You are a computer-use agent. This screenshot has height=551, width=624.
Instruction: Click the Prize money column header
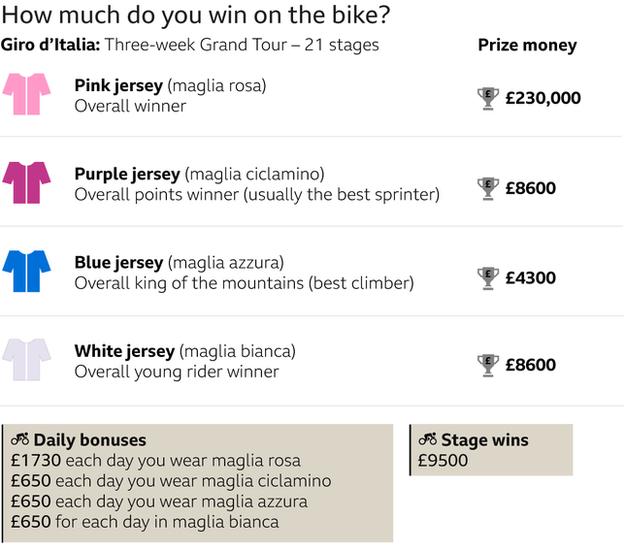[527, 45]
